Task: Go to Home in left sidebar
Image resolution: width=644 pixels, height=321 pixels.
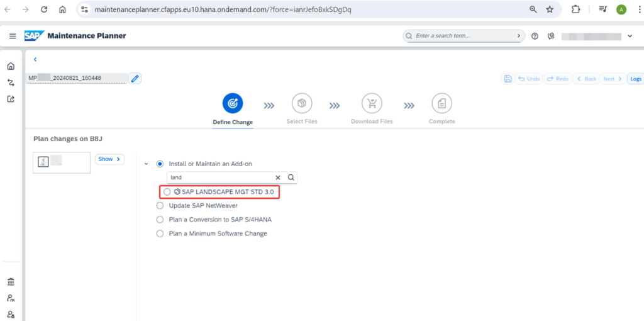Action: (x=11, y=66)
